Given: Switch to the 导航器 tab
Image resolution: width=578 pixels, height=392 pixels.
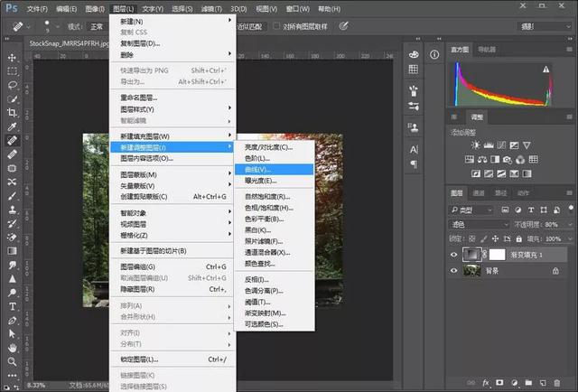Looking at the screenshot, I should (x=487, y=49).
